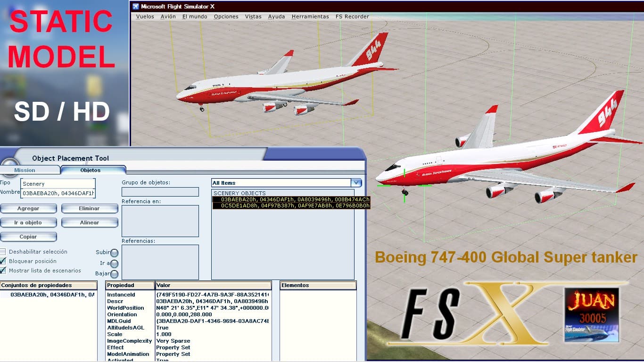
Task: Switch to the Mission tab
Action: [25, 170]
